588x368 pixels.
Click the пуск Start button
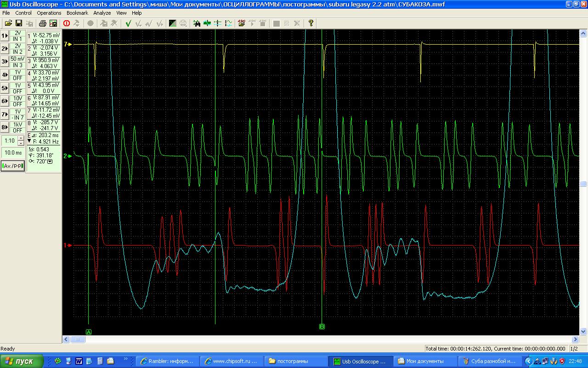pos(22,361)
